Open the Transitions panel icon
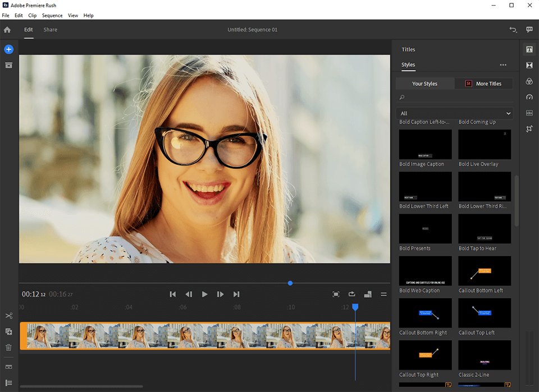This screenshot has height=392, width=539. tap(529, 66)
